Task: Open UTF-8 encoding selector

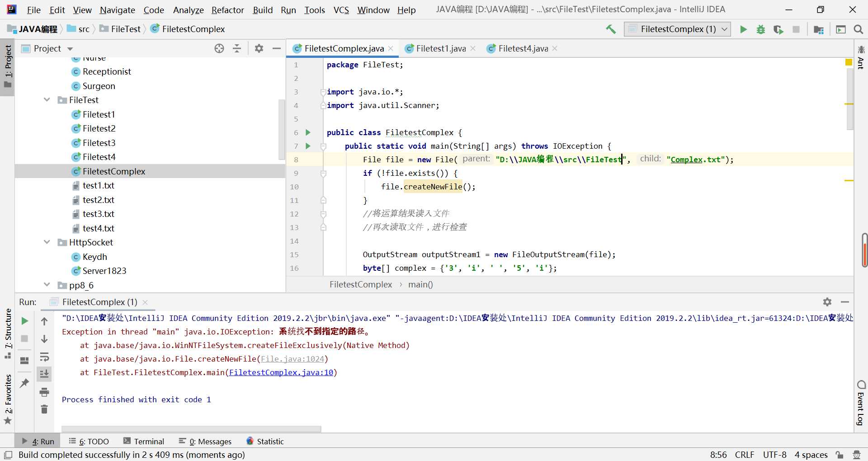Action: point(775,455)
